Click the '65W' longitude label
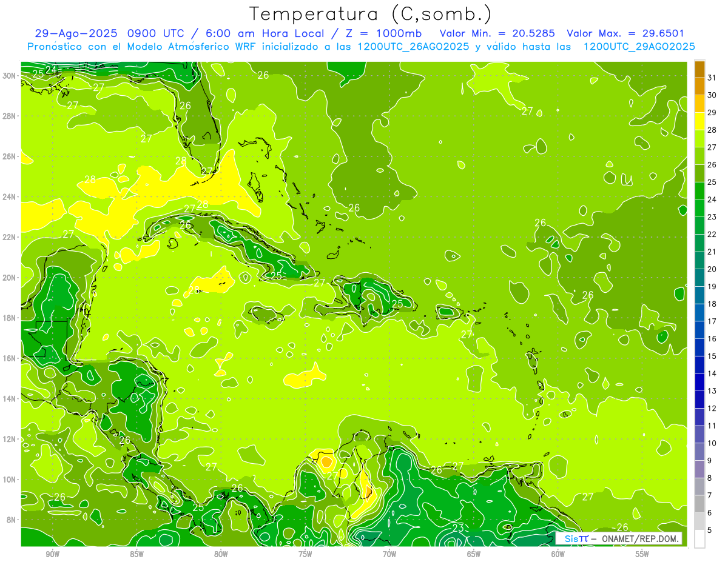Image resolution: width=728 pixels, height=562 pixels. [x=474, y=554]
